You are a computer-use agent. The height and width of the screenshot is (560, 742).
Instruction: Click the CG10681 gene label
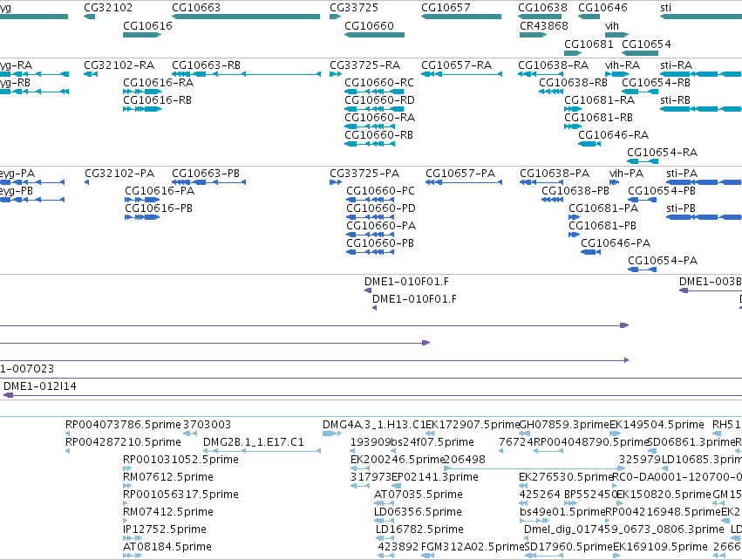pos(589,44)
